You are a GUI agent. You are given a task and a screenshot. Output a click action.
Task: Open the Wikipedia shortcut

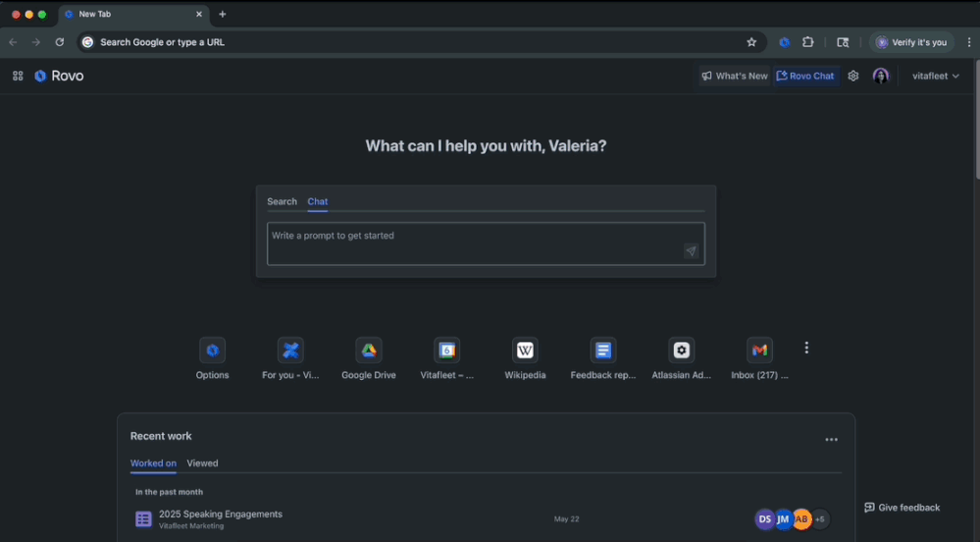click(525, 351)
